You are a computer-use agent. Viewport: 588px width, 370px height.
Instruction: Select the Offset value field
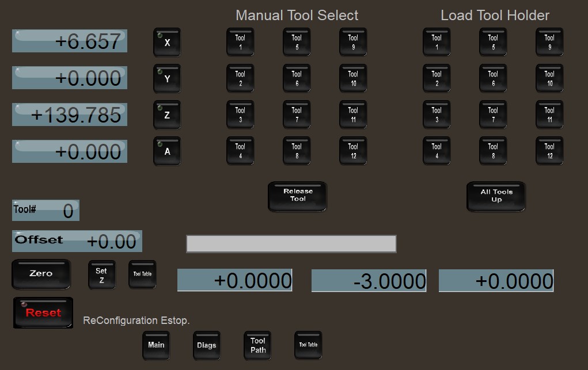[77, 241]
